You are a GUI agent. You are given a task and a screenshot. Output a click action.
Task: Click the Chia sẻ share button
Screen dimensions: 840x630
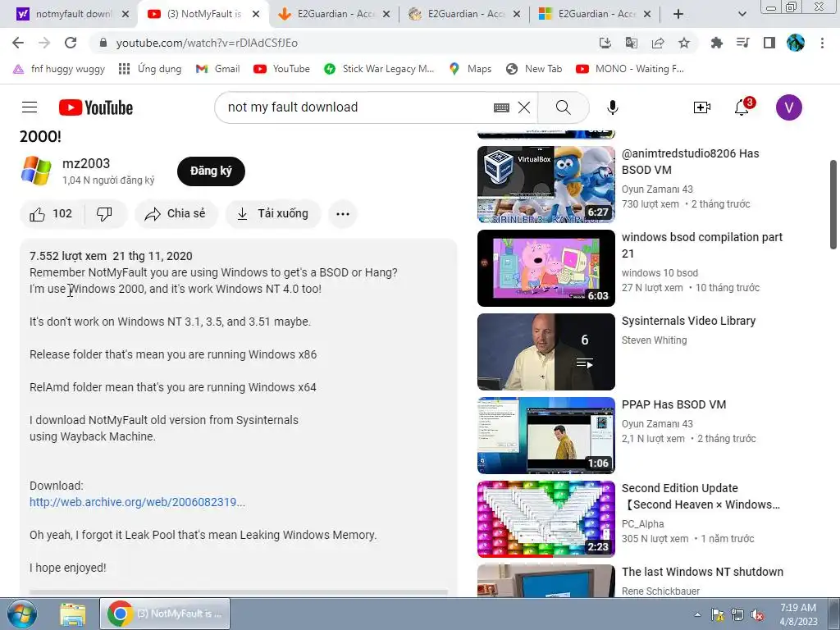[x=176, y=214]
